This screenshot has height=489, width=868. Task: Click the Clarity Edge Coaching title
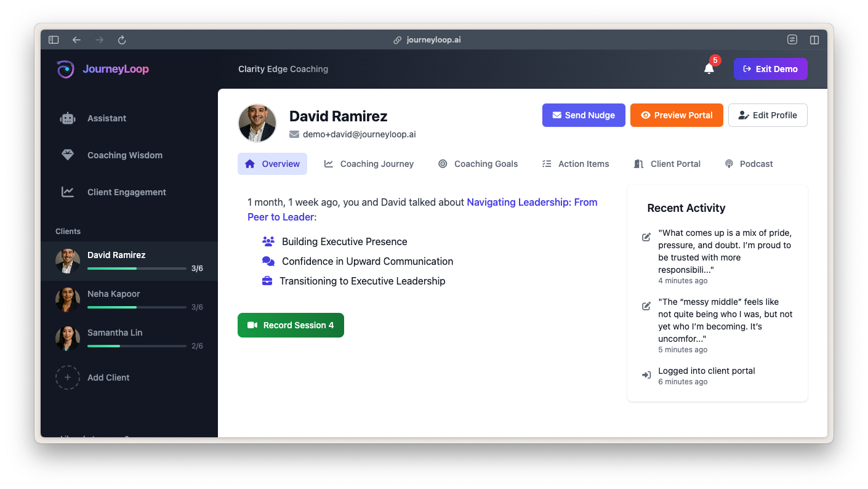(283, 69)
